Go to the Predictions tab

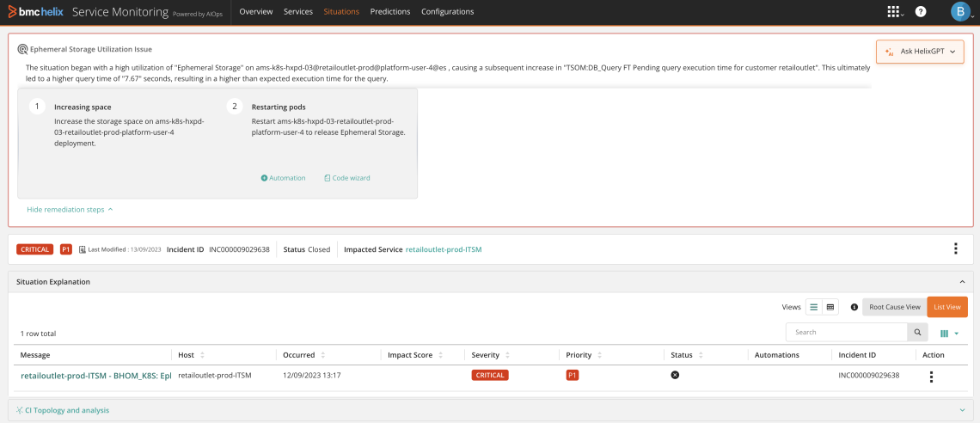[x=389, y=12]
